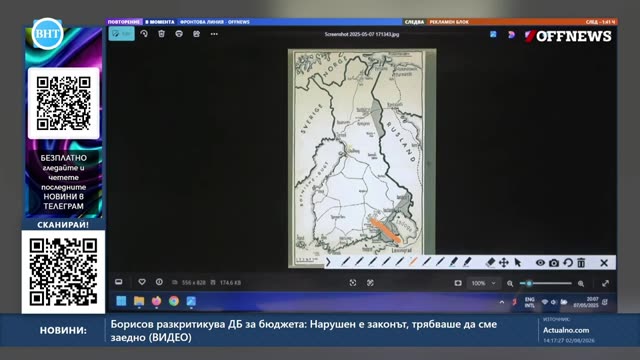Viewport: 640px width, 360px height.
Task: Click the Edit button in Photos
Action: tap(122, 34)
